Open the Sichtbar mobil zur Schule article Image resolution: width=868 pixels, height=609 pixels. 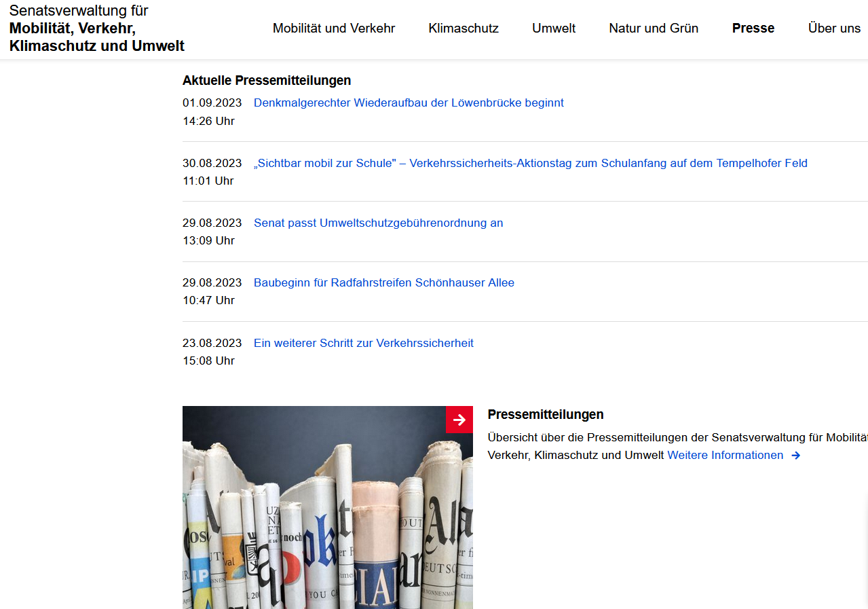point(529,163)
